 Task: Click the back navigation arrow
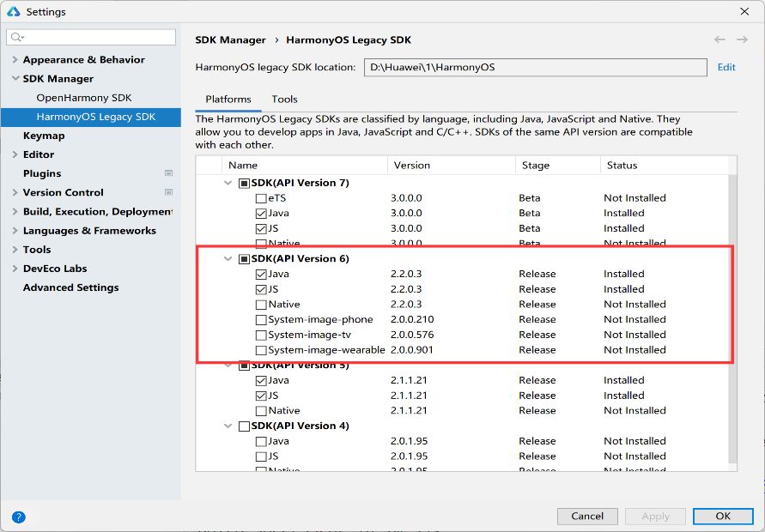click(719, 39)
